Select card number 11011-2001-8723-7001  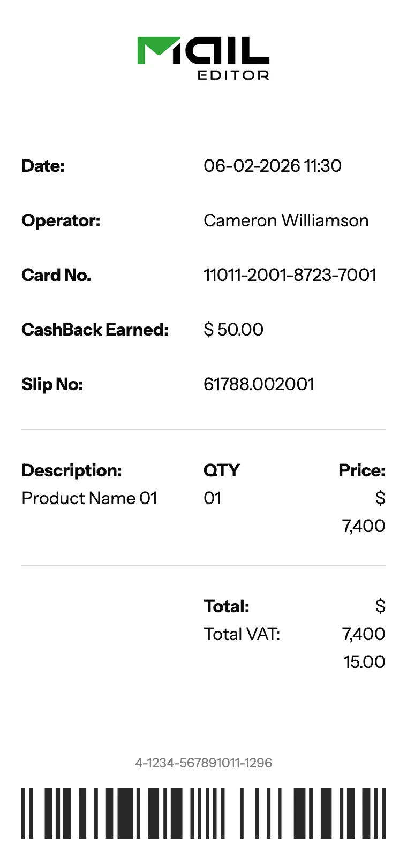[290, 275]
